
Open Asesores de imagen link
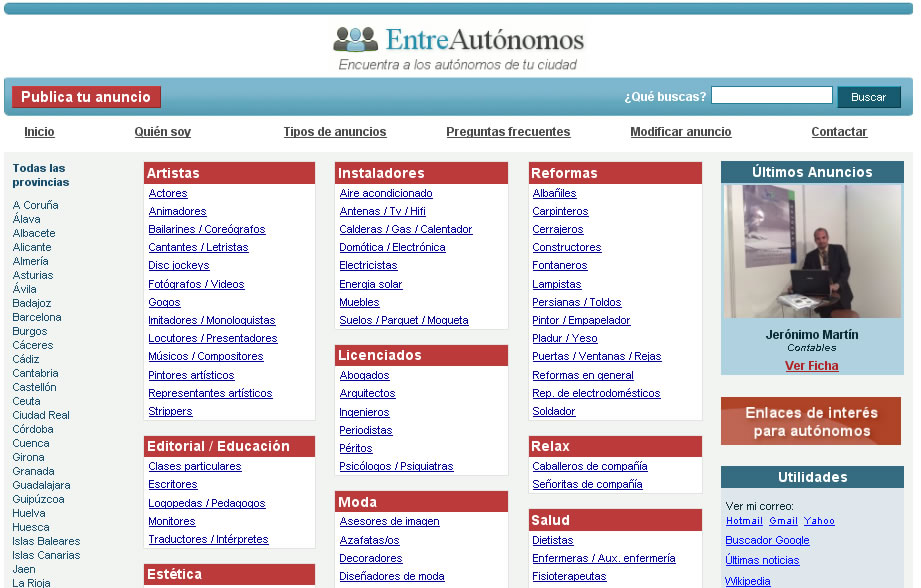click(x=389, y=522)
